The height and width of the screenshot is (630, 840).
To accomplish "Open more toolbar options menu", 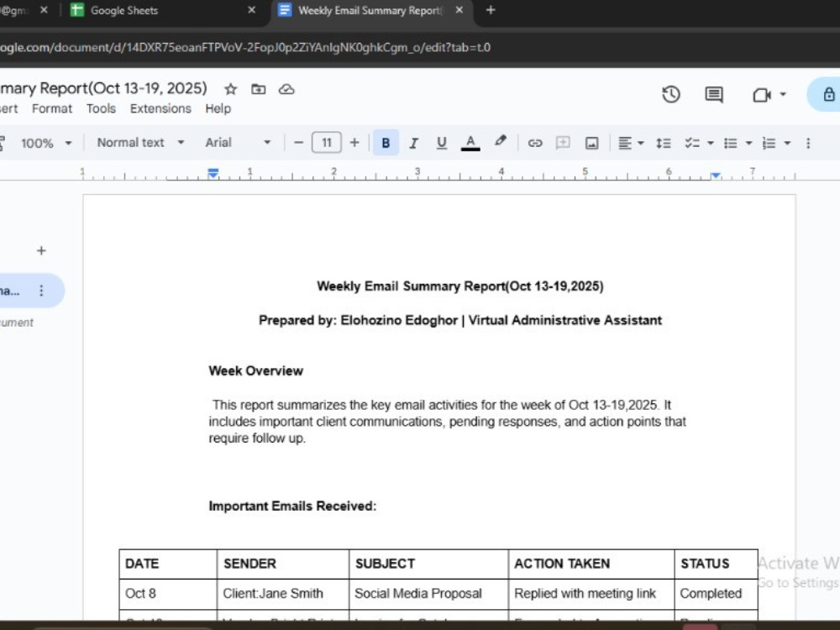I will coord(808,143).
